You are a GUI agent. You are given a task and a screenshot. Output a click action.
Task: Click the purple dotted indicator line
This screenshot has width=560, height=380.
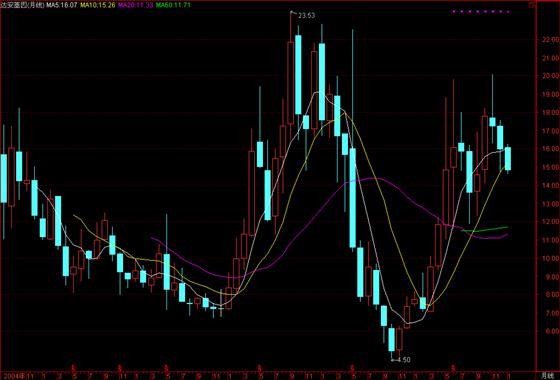point(481,12)
